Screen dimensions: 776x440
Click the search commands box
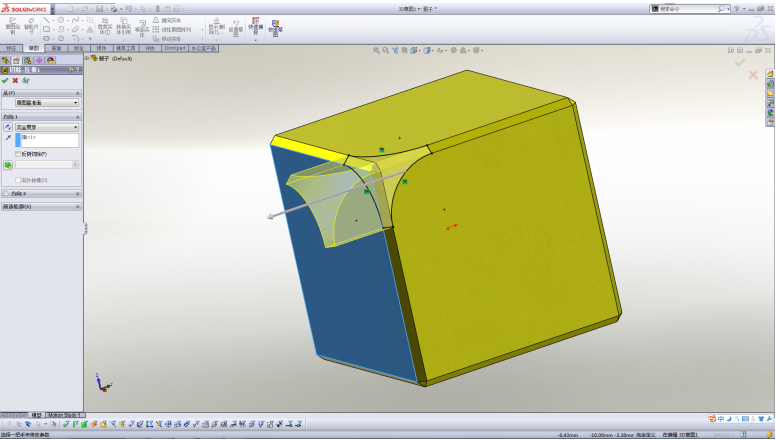tap(689, 8)
